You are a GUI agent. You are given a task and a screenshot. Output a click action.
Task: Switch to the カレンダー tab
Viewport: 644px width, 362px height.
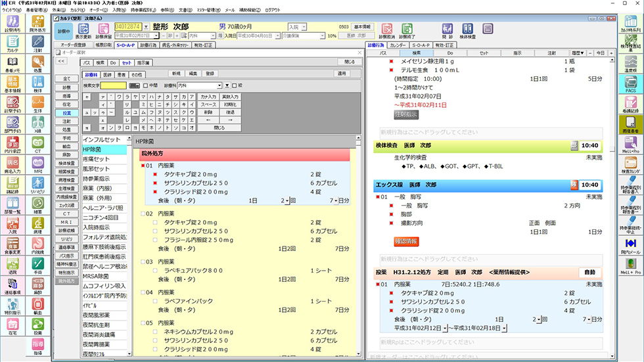[398, 45]
